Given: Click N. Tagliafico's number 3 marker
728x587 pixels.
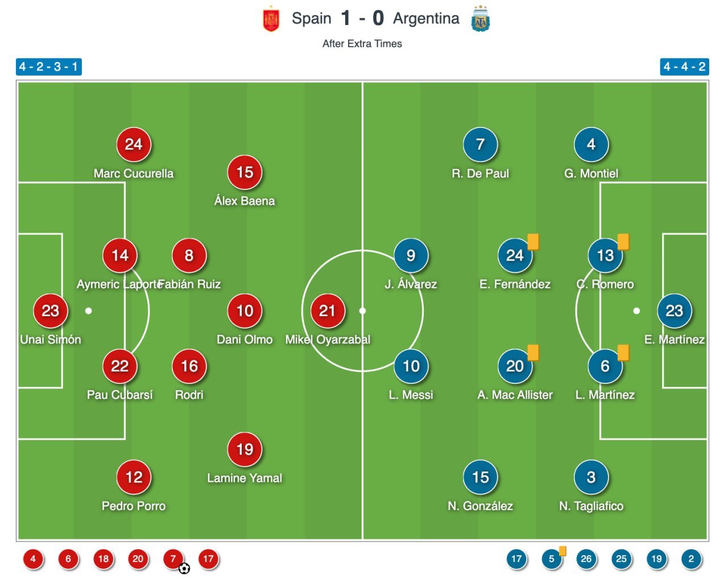Looking at the screenshot, I should [x=591, y=477].
